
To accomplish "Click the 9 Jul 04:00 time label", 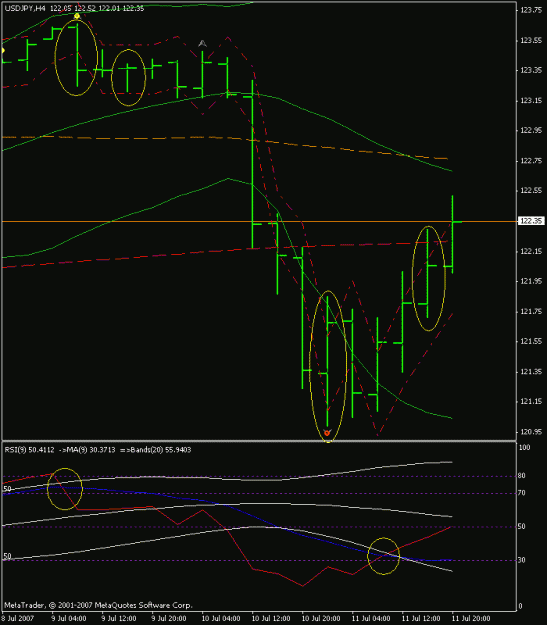I will 69,618.
